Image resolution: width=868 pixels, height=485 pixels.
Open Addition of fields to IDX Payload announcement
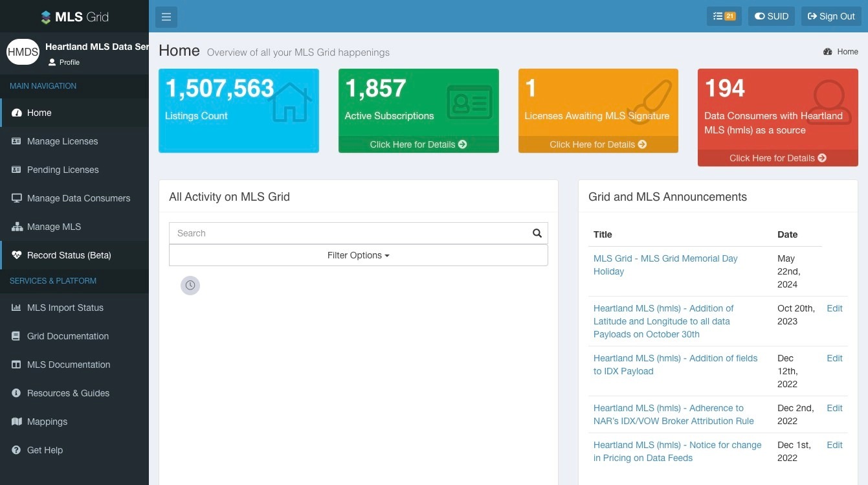click(x=675, y=365)
